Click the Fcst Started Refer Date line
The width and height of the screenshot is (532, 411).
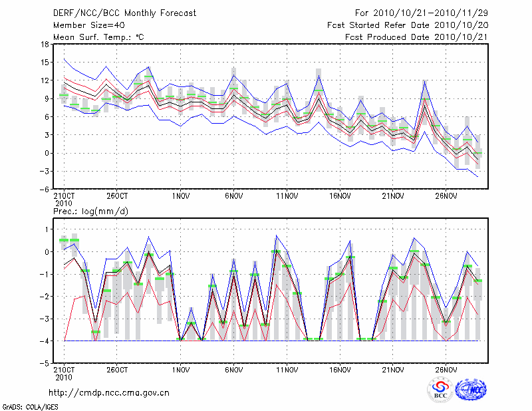pyautogui.click(x=408, y=25)
